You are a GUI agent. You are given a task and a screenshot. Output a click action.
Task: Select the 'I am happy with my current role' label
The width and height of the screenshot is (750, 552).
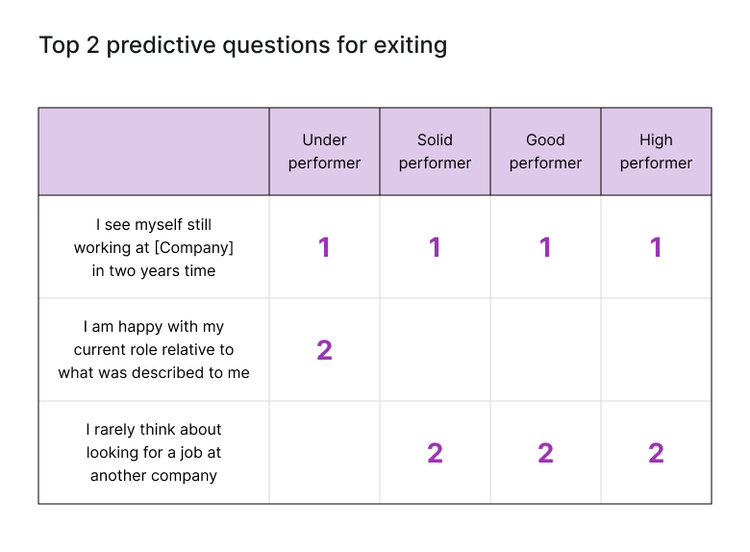(x=154, y=350)
